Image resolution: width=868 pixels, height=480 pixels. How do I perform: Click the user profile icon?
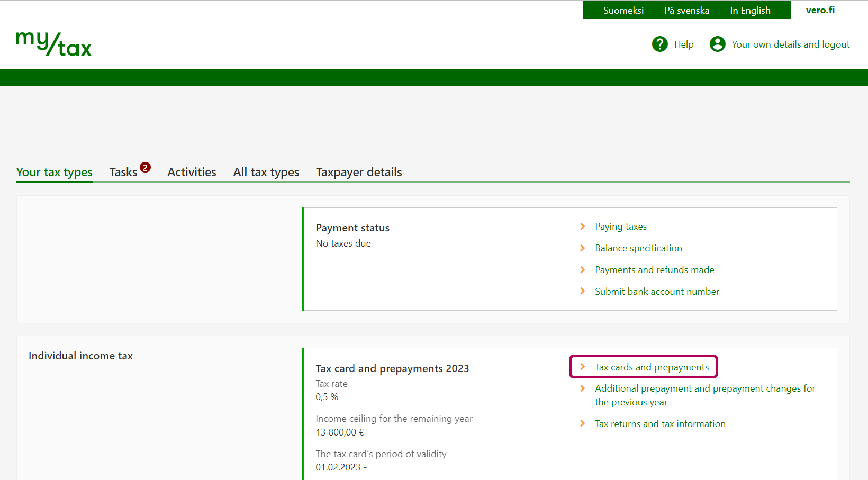[717, 44]
